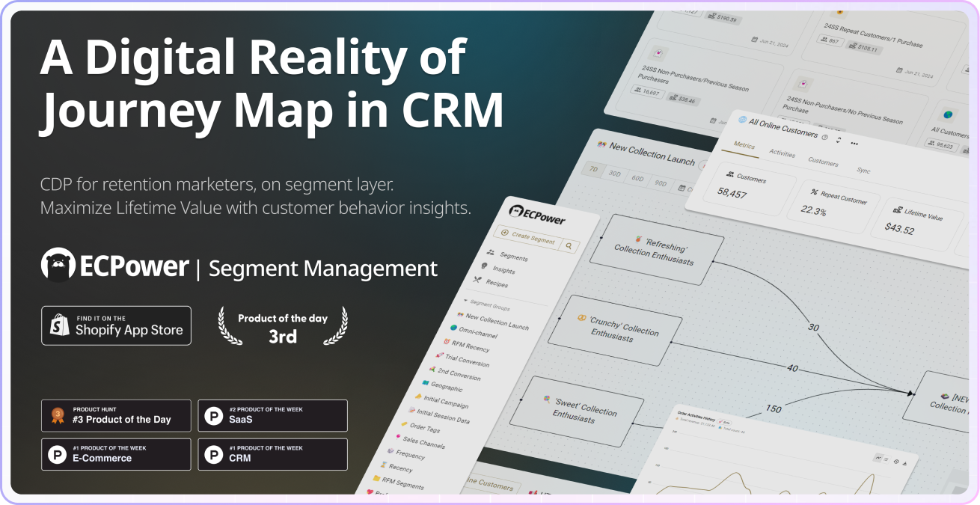
Task: Select the 60D range toggle
Action: 638,178
